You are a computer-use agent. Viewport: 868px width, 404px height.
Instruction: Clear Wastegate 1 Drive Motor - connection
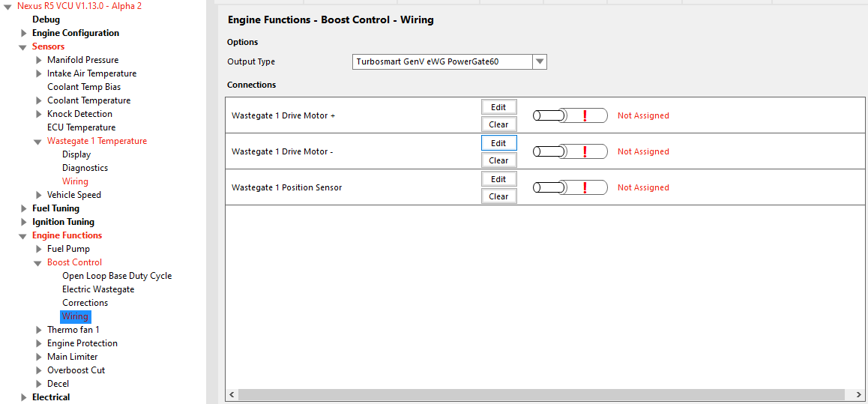498,160
